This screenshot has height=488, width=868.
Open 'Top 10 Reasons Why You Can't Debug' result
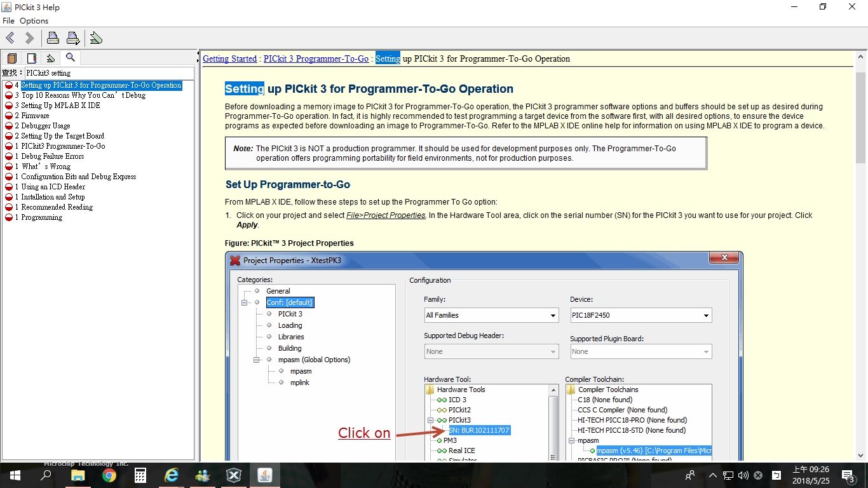(83, 95)
